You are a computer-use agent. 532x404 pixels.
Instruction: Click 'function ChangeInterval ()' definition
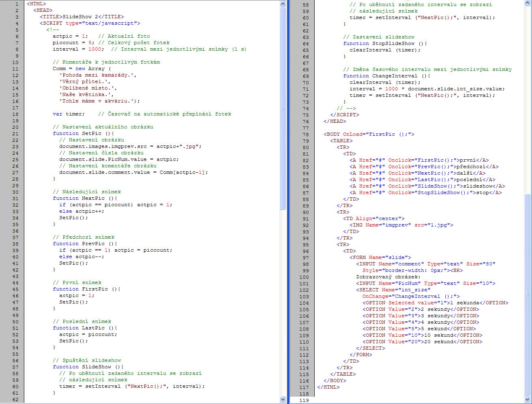386,76
